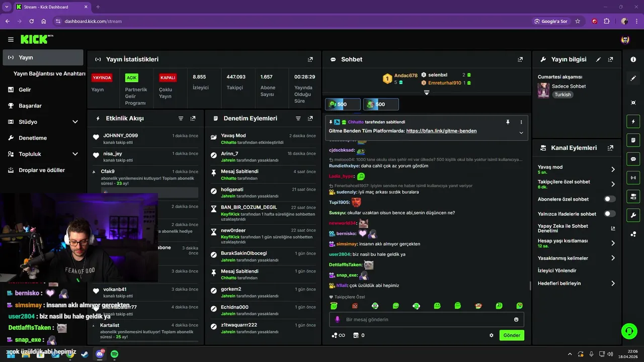Open the profile avatar at top right
The height and width of the screenshot is (362, 644).
pos(625,39)
